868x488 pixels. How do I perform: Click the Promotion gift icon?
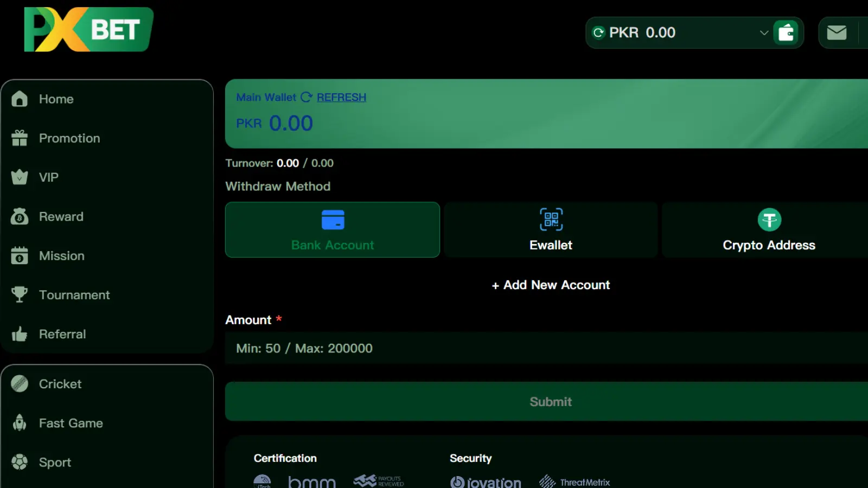(20, 138)
